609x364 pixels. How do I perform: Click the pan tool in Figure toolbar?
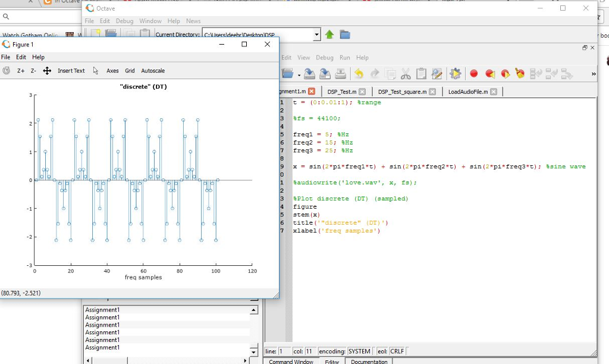pyautogui.click(x=47, y=71)
